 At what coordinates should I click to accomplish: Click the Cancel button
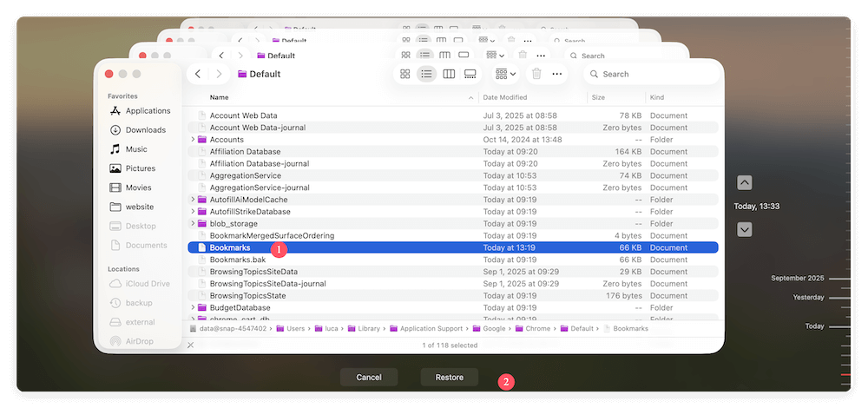click(x=369, y=377)
